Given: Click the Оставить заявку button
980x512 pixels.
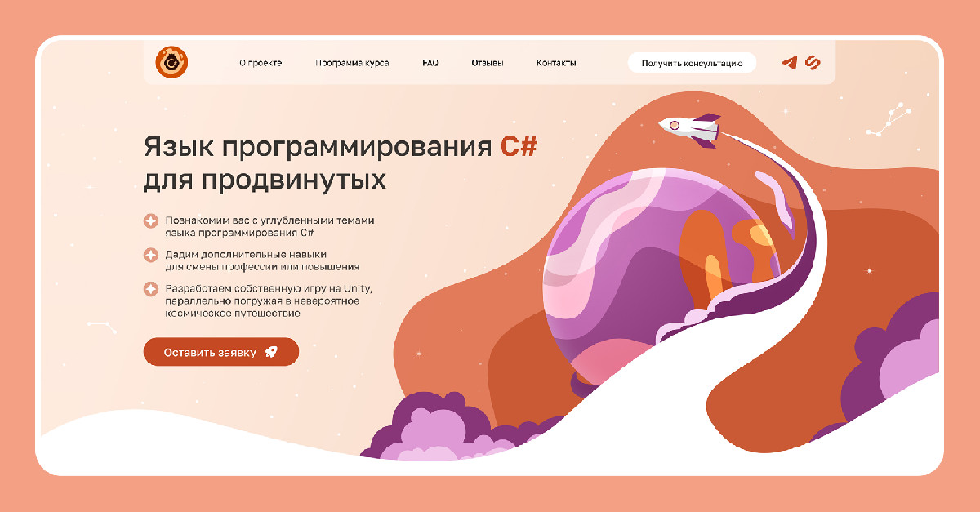Looking at the screenshot, I should click(x=221, y=353).
